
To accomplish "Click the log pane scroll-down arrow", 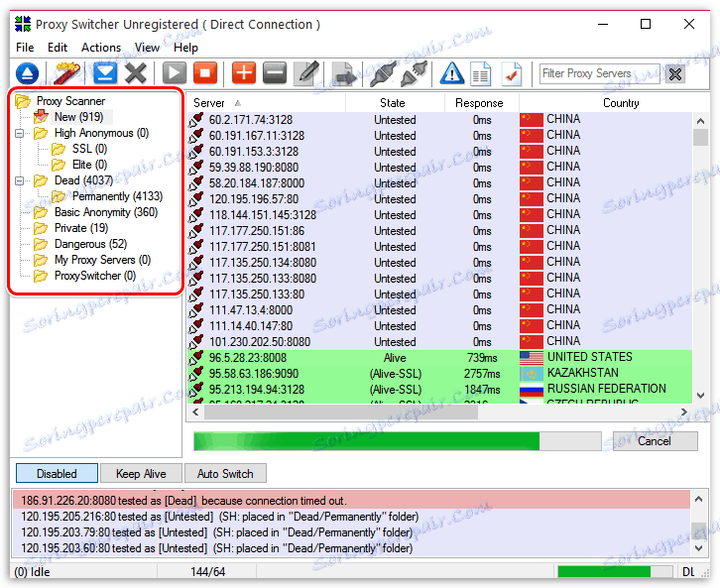I will click(x=699, y=548).
